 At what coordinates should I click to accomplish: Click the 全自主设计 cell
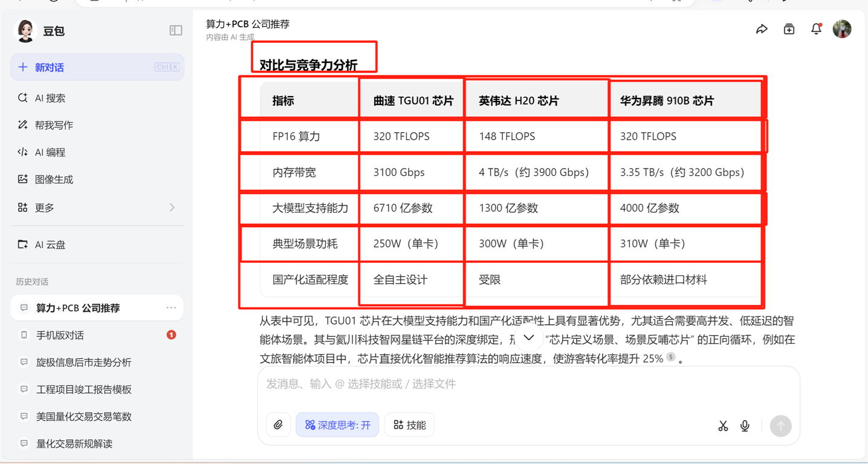tap(400, 280)
